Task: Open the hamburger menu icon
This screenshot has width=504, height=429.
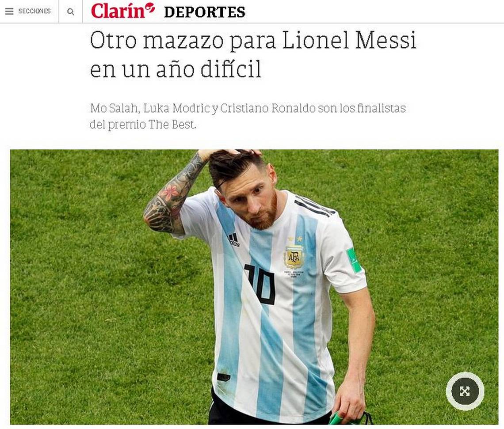Action: 9,11
